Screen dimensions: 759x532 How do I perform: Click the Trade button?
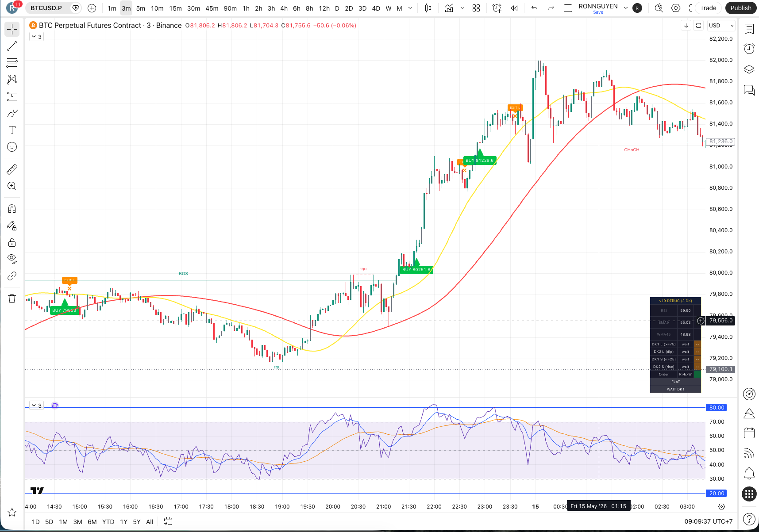(x=708, y=8)
